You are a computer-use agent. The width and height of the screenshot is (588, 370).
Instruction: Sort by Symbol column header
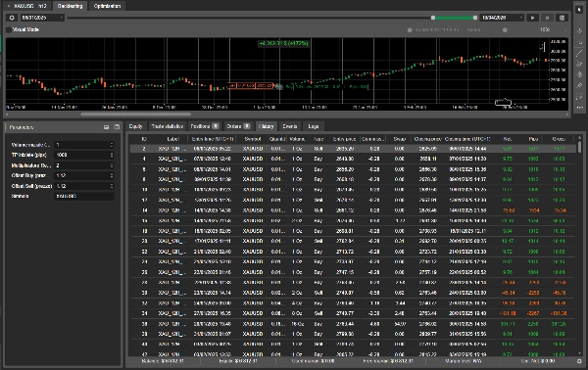(x=253, y=139)
